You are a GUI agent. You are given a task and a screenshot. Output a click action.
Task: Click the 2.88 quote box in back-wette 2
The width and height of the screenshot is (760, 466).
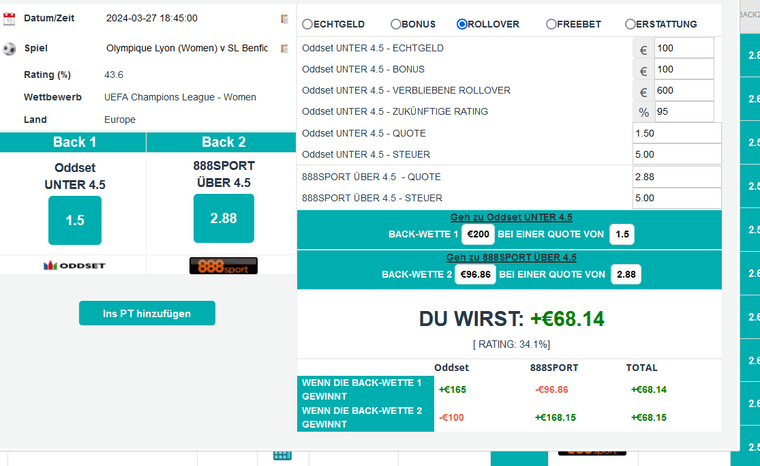[626, 274]
